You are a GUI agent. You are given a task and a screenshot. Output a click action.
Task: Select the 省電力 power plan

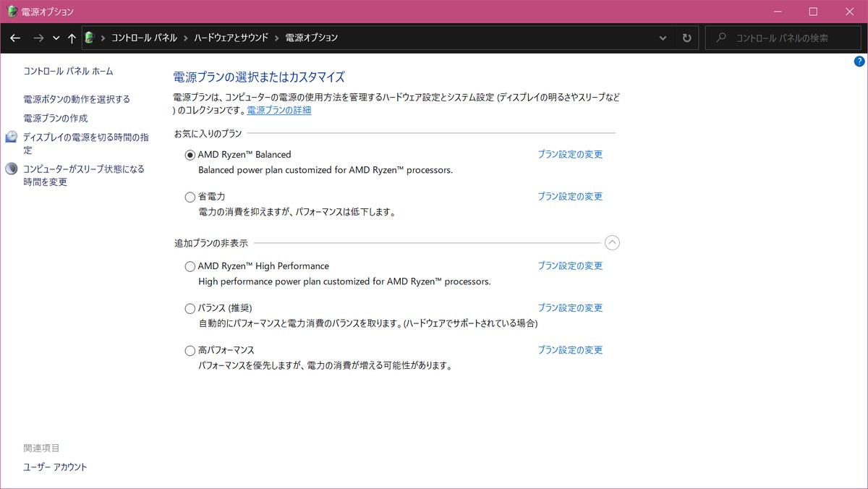190,197
